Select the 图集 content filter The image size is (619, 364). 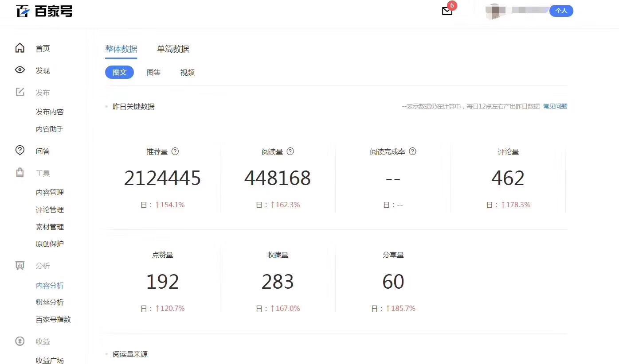tap(153, 73)
